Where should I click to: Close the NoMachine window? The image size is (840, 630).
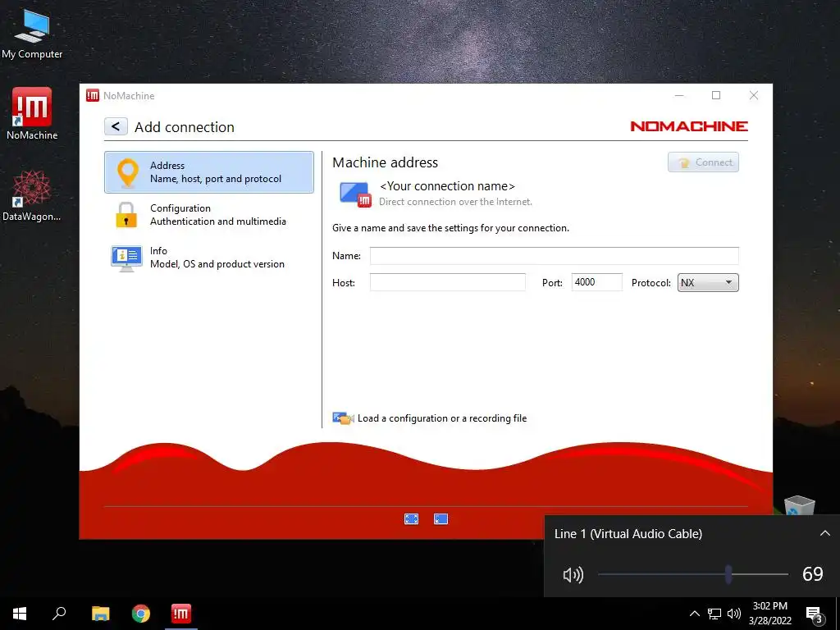(754, 95)
